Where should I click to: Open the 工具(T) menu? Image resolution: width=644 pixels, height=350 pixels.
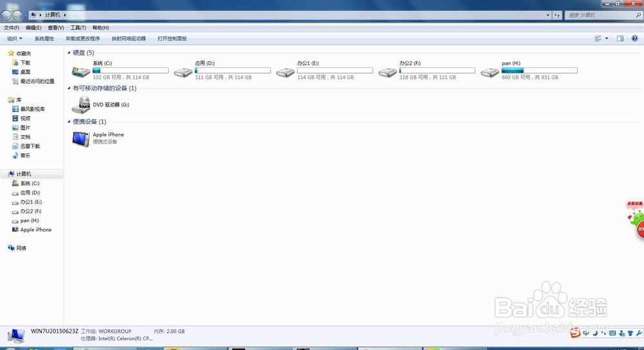point(78,28)
